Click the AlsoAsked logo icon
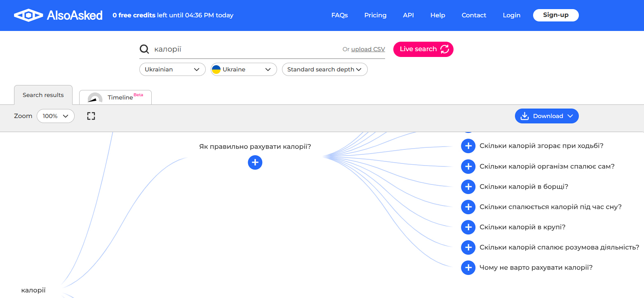 [x=28, y=15]
